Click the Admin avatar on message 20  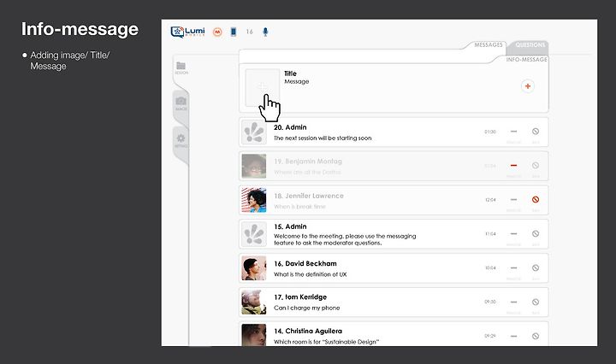[x=254, y=132]
